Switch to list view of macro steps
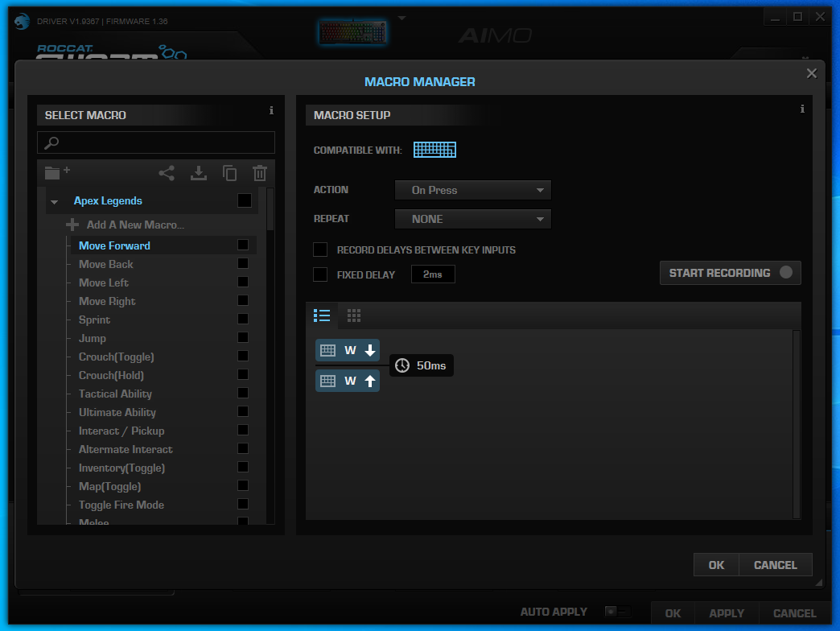 pos(321,315)
